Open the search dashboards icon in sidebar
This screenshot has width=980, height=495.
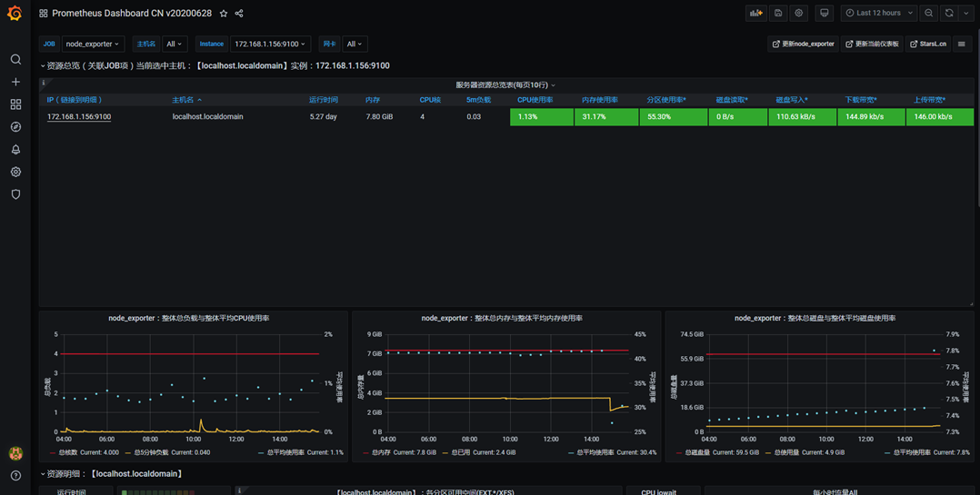click(x=15, y=59)
